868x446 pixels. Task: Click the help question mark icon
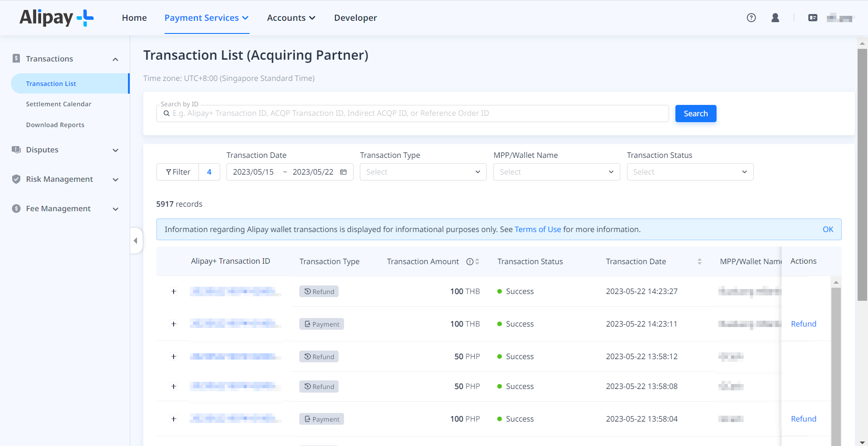[x=751, y=18]
